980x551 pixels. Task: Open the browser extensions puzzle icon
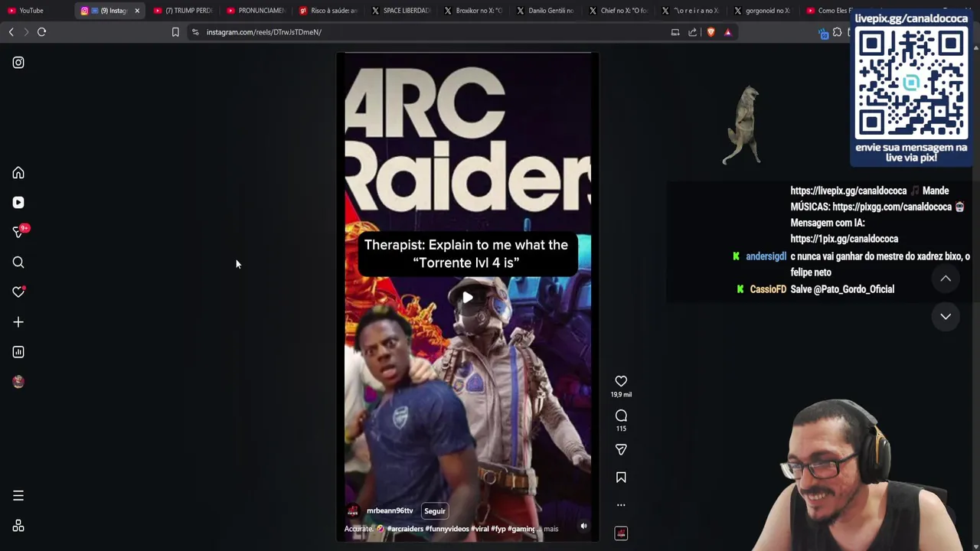click(x=838, y=32)
